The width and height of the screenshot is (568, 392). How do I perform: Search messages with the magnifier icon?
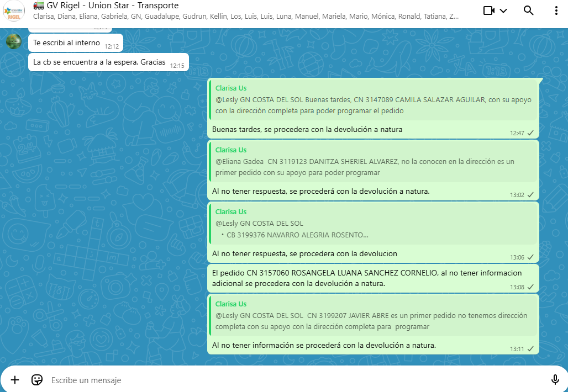point(529,10)
